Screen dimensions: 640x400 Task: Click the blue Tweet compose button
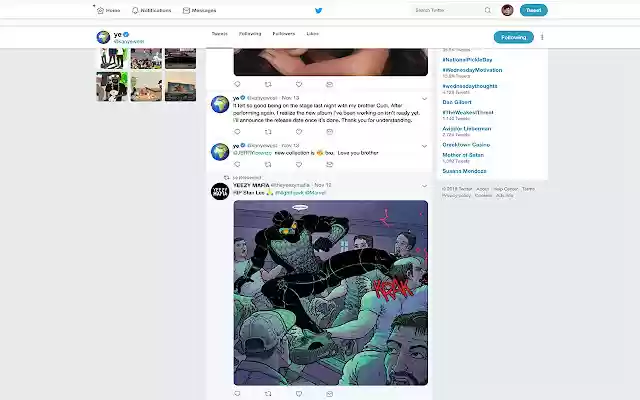pyautogui.click(x=533, y=10)
